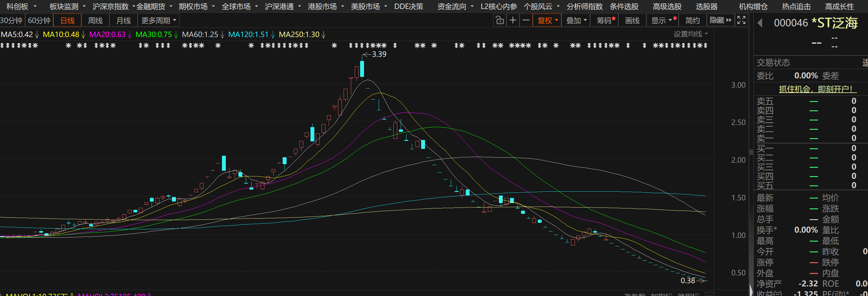Zoom out chart with minus icon
Image resolution: width=868 pixels, height=296 pixels.
click(x=526, y=21)
